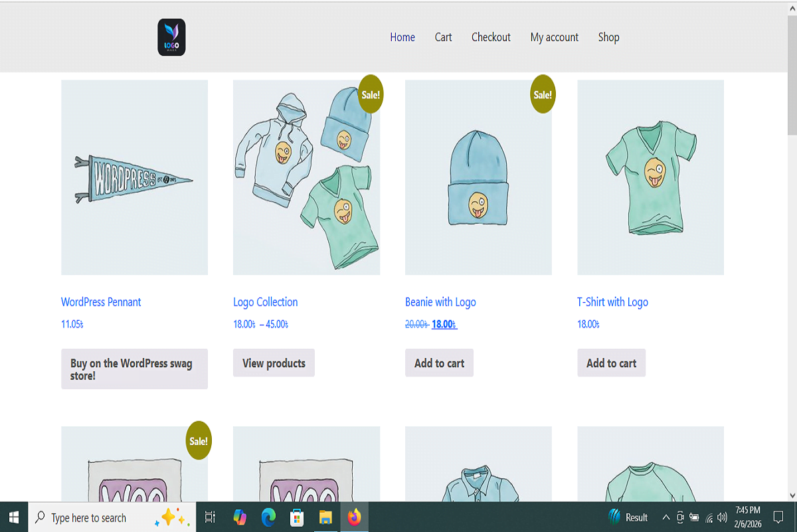This screenshot has width=797, height=532.
Task: Expand hidden icons in the system tray
Action: [665, 517]
